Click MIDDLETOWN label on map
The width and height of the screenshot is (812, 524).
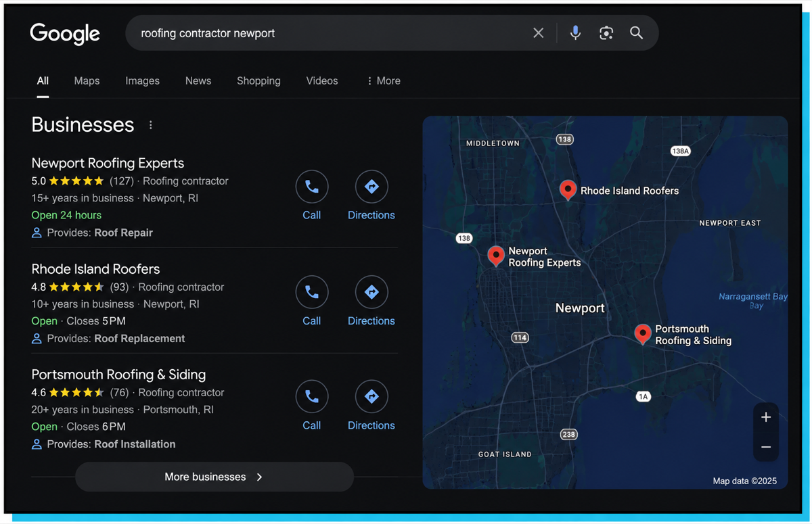coord(493,143)
